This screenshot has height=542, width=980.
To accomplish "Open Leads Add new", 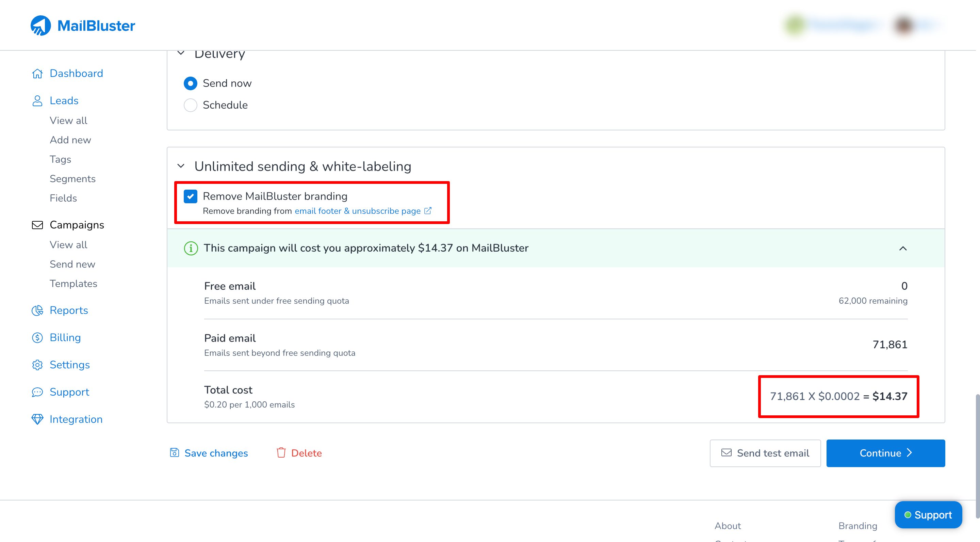I will 70,140.
